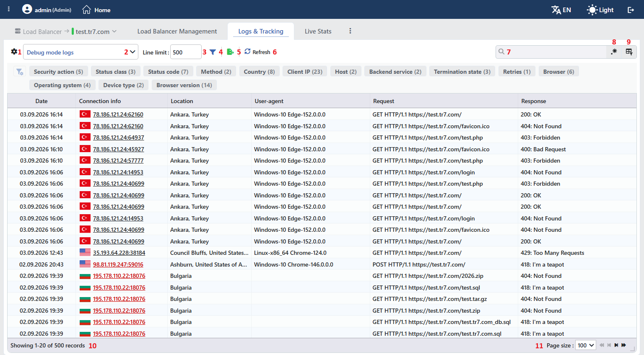Expand the Security action filter

59,72
